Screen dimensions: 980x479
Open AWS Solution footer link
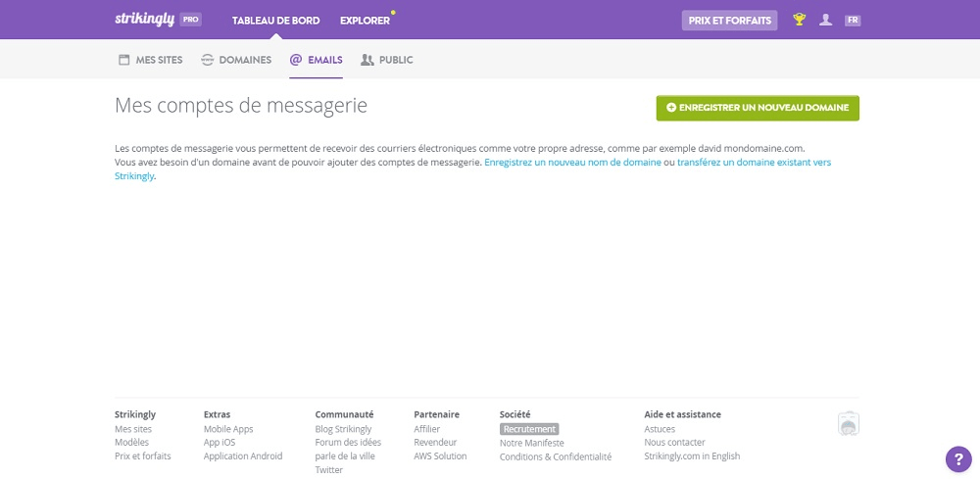(x=440, y=455)
